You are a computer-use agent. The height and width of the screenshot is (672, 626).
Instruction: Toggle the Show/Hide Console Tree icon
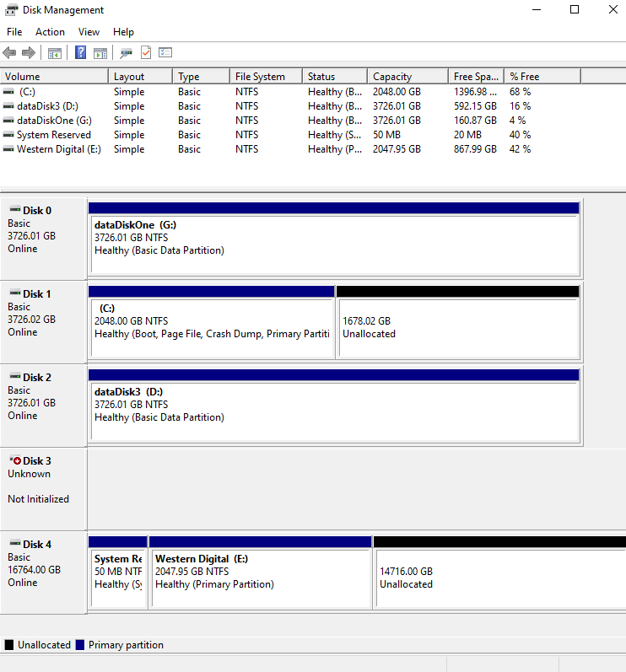click(x=55, y=53)
